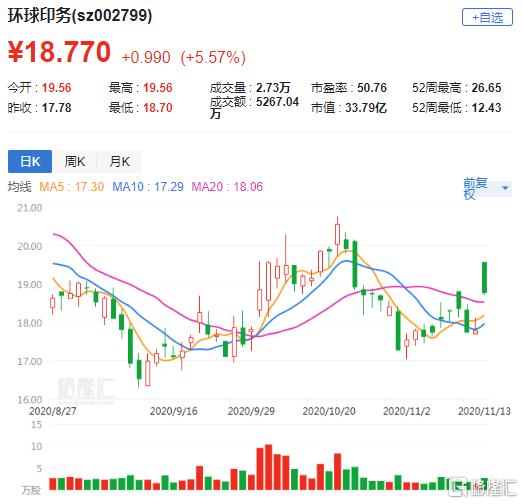Click the price change +0.990
523x504 pixels.
146,57
